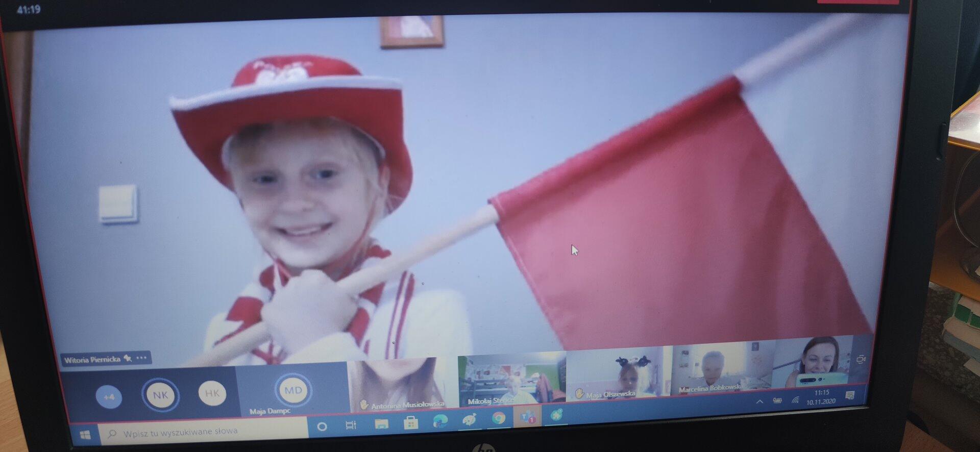The height and width of the screenshot is (452, 980).
Task: Expand the +4 overflow participants bubble
Action: pyautogui.click(x=109, y=397)
